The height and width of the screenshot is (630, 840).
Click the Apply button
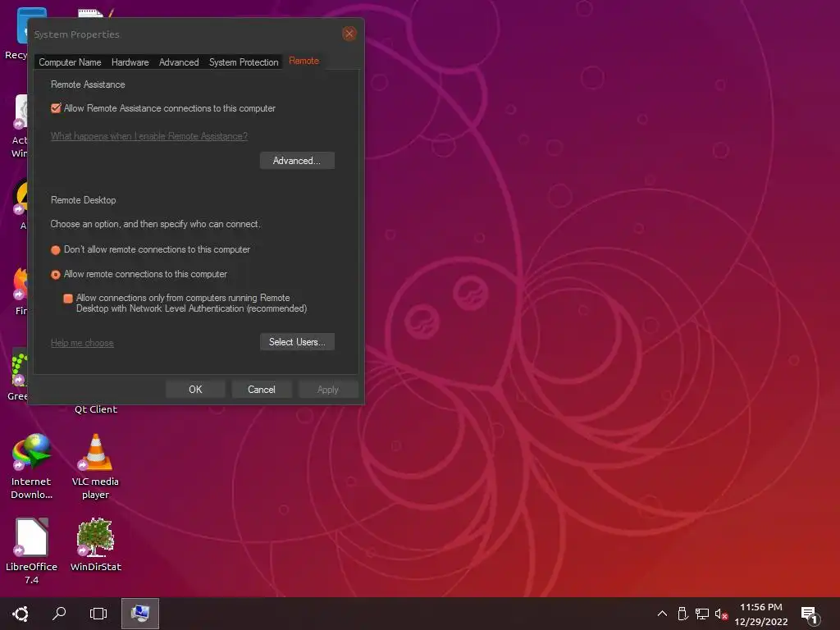pos(328,390)
